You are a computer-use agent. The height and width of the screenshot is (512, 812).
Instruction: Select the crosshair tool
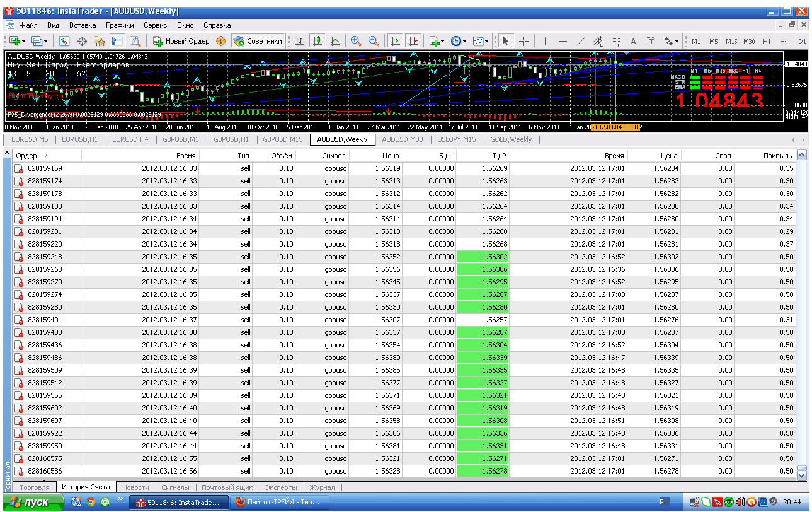(523, 41)
